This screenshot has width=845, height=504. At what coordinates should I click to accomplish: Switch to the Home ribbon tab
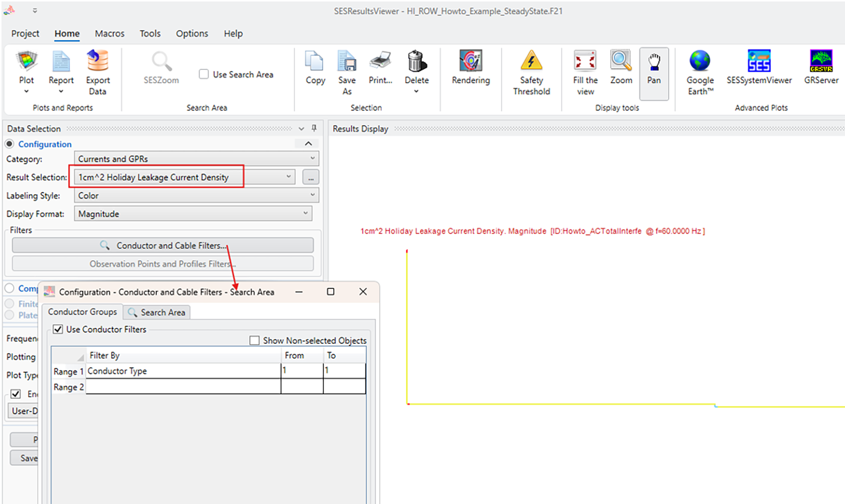(x=67, y=33)
